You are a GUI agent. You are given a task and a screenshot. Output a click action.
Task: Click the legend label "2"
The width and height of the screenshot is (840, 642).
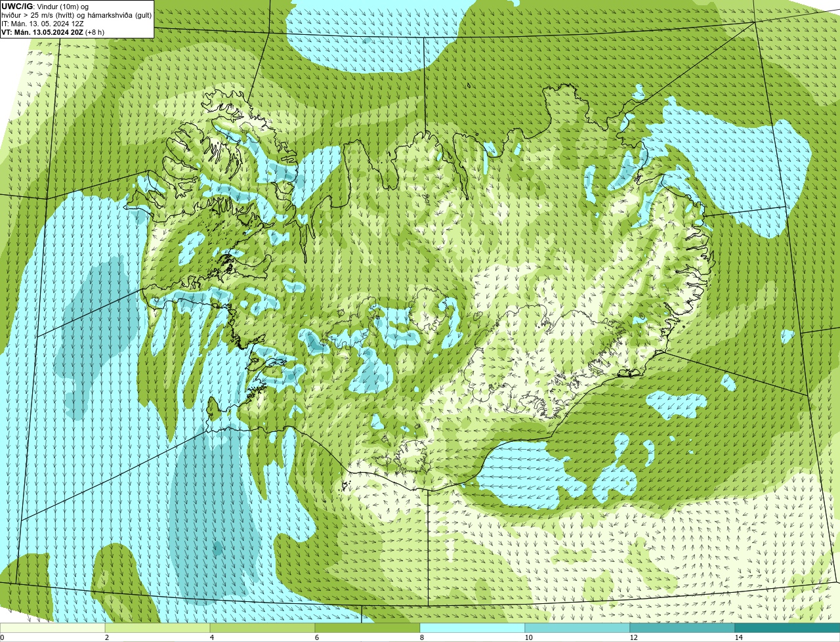106,637
